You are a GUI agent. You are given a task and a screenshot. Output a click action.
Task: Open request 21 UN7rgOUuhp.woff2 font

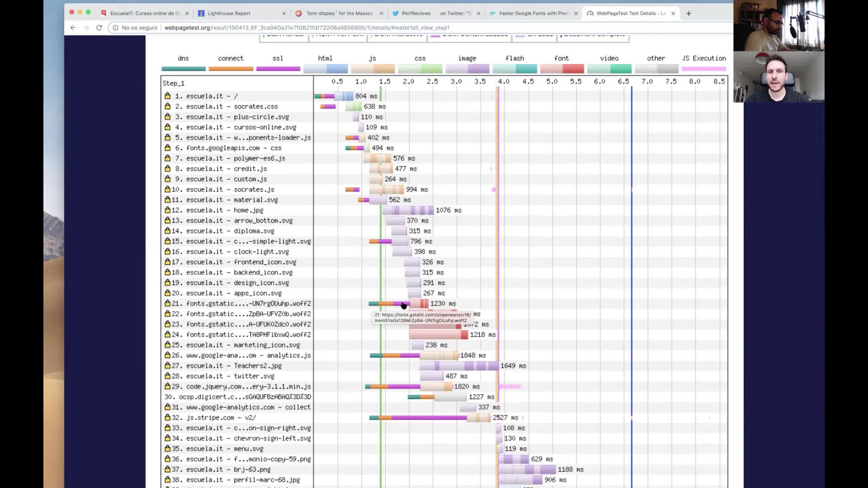(x=241, y=304)
